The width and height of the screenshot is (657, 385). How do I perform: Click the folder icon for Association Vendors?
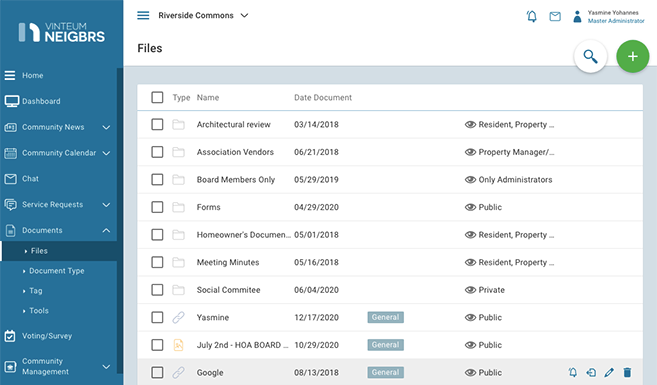pyautogui.click(x=178, y=152)
